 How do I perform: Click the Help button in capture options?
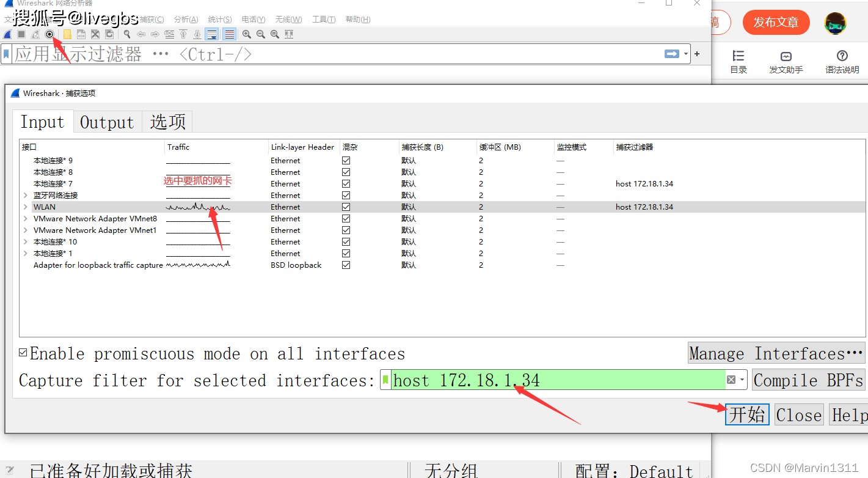click(849, 414)
